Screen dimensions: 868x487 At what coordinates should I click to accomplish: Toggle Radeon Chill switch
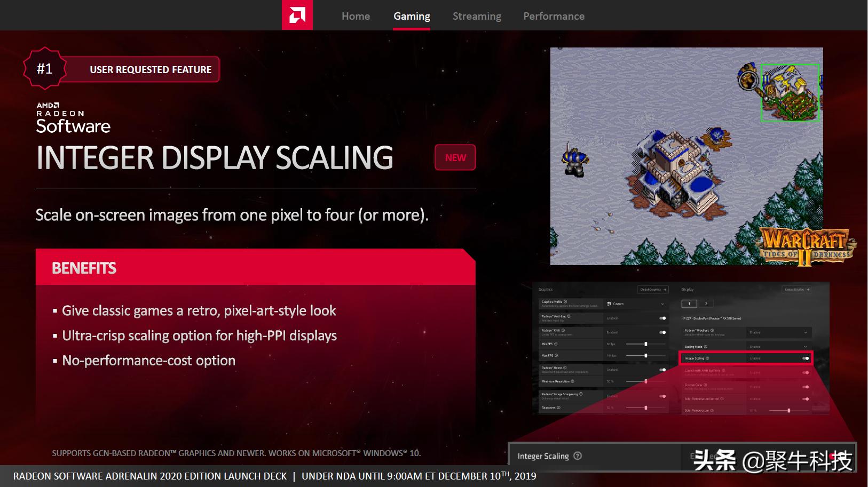(662, 332)
